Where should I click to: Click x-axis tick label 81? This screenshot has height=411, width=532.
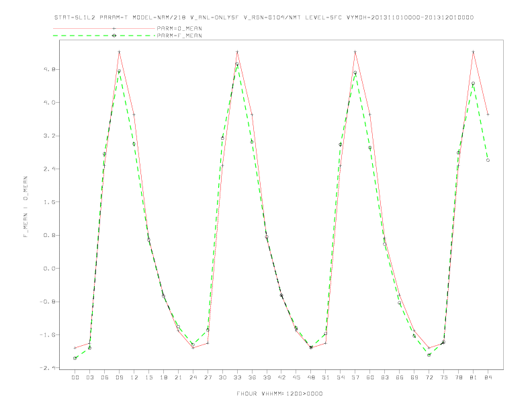[474, 377]
